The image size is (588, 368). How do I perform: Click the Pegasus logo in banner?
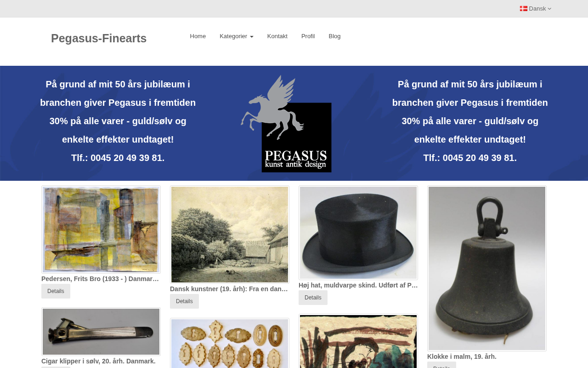coord(286,124)
